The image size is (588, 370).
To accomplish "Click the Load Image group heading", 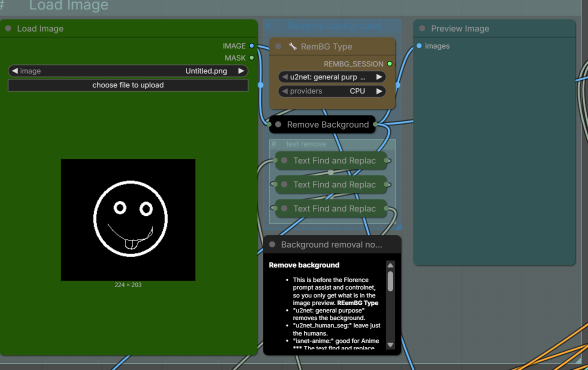I will (69, 5).
